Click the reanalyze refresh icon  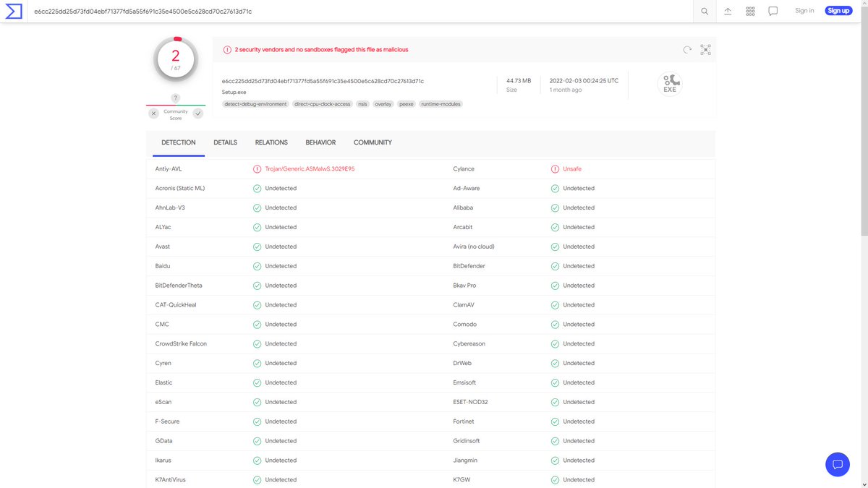point(687,50)
